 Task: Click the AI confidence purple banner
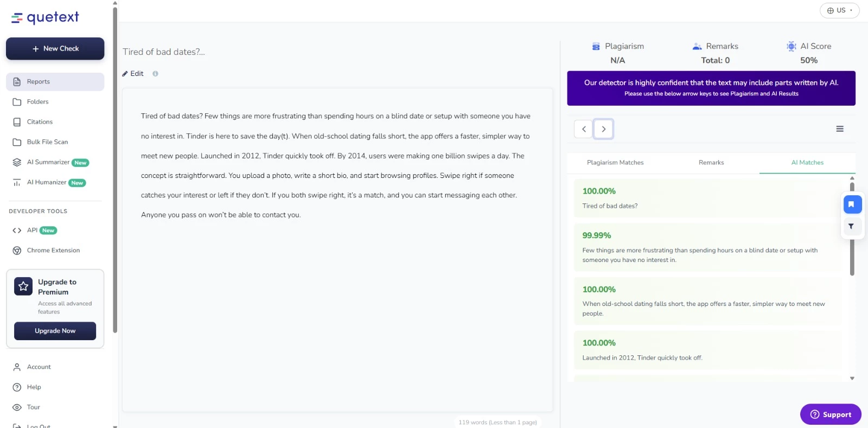(711, 88)
